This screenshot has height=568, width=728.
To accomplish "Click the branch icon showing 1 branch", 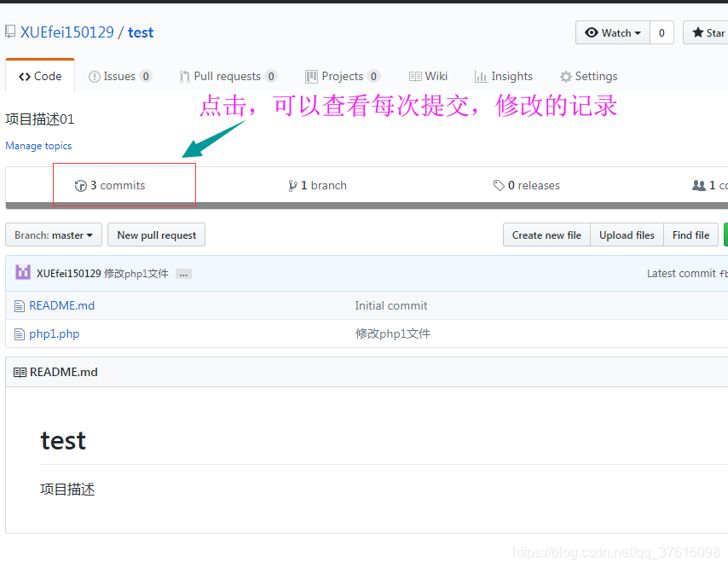I will (x=292, y=184).
